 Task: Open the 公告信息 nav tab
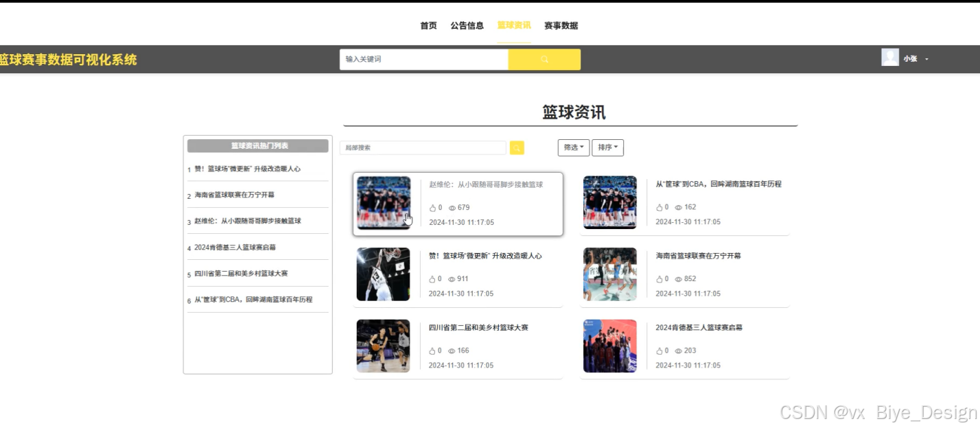467,25
